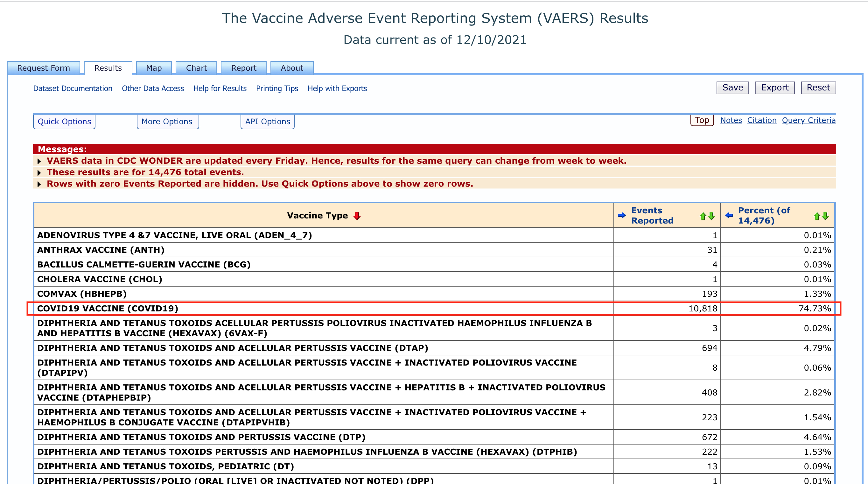868x484 pixels.
Task: Sort Events Reported ascending with green up arrow
Action: pyautogui.click(x=703, y=216)
